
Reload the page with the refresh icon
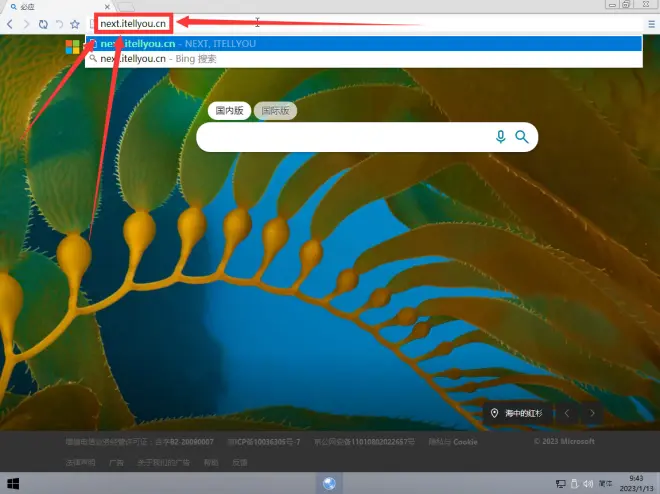pyautogui.click(x=43, y=23)
